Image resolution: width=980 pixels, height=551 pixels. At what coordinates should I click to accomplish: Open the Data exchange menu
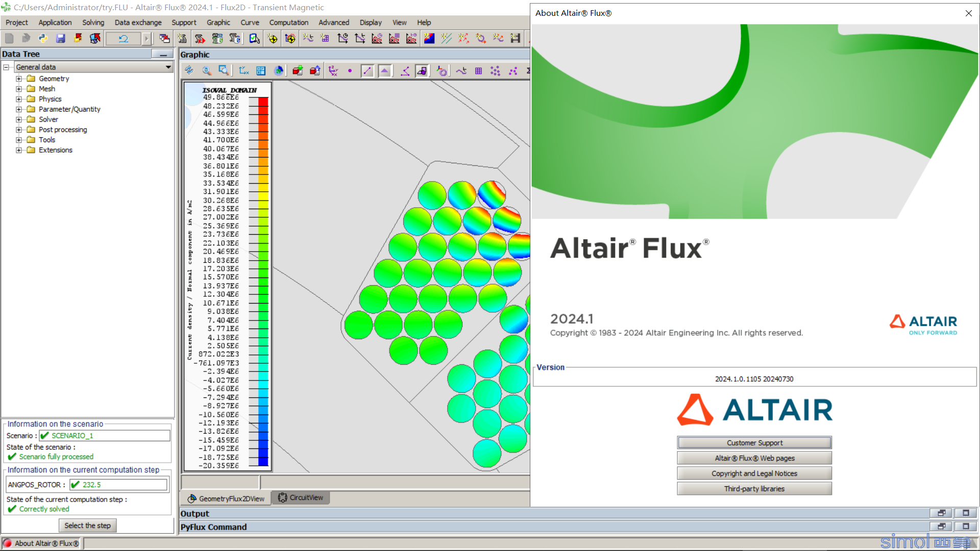tap(138, 22)
